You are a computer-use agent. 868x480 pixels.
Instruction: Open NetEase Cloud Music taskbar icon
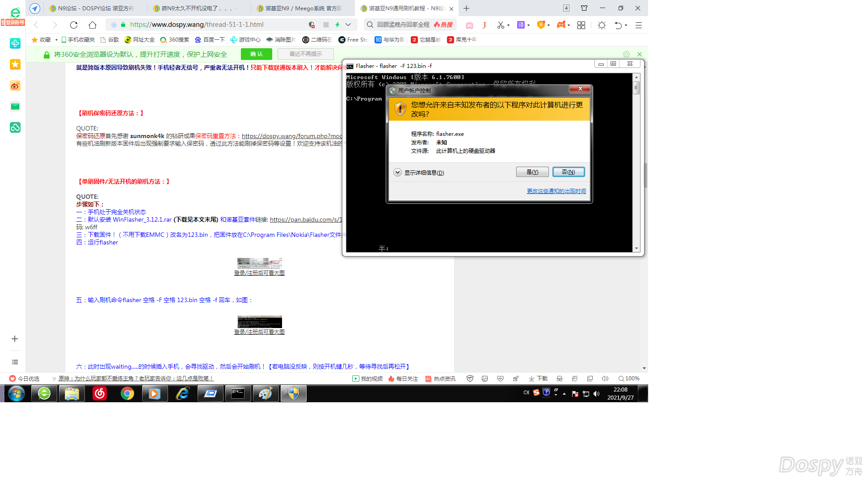coord(100,394)
